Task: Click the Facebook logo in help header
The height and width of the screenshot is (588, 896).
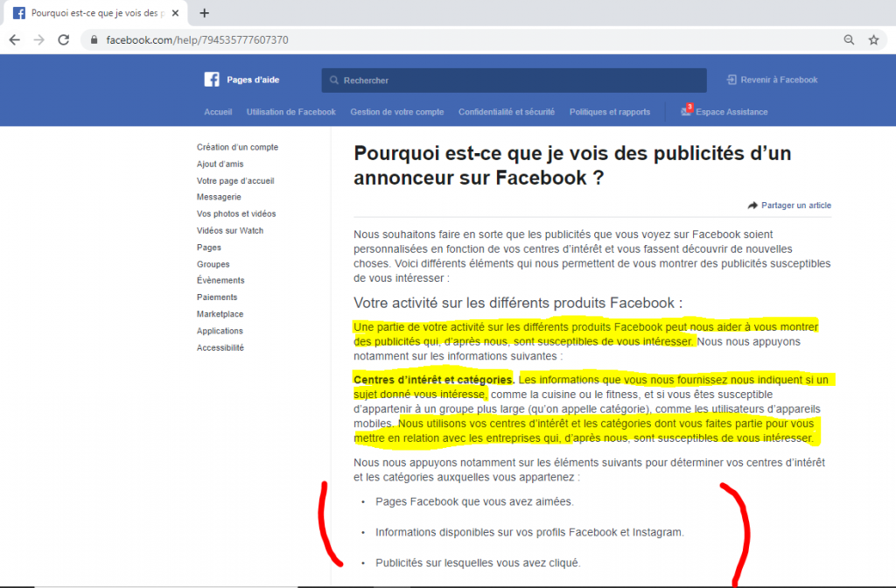Action: 212,80
